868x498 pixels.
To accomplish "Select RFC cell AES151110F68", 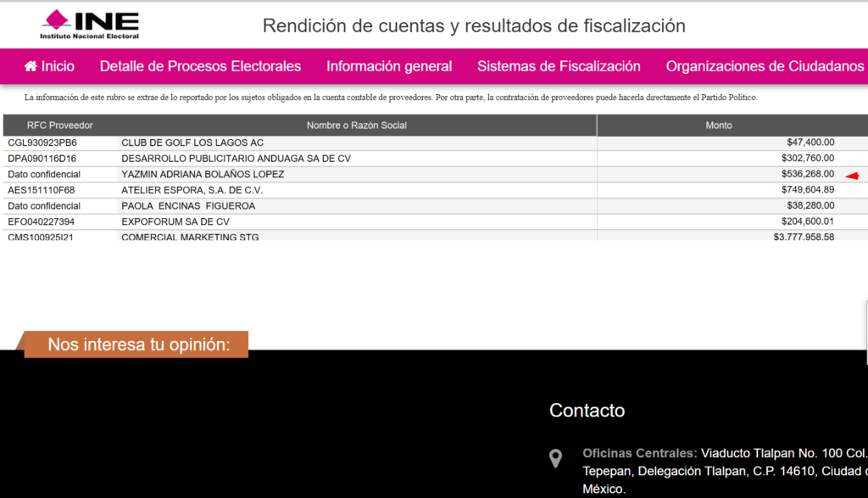I will pyautogui.click(x=41, y=190).
